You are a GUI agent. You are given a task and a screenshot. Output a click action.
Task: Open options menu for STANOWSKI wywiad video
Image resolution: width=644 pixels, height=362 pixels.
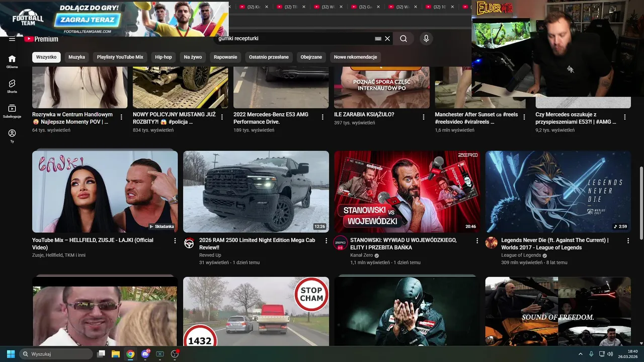(477, 241)
